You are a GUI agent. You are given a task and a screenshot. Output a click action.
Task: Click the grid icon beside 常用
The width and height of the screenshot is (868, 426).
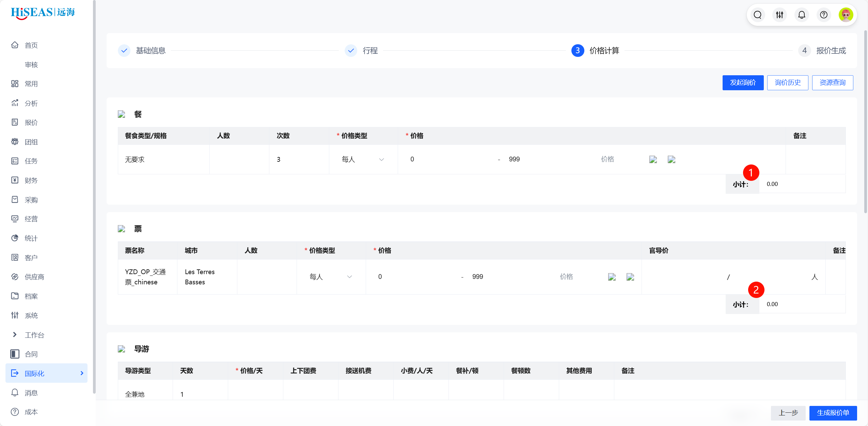(x=15, y=84)
